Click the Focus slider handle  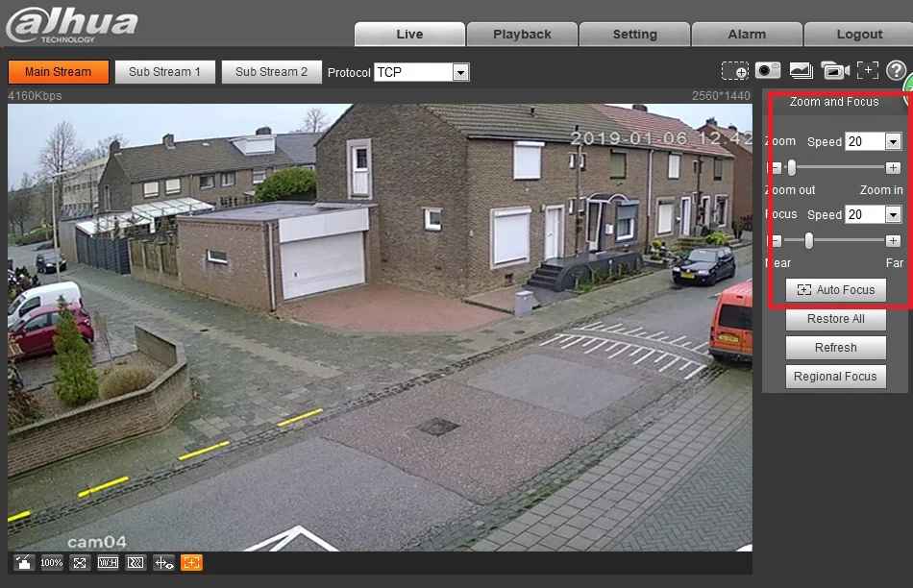point(809,240)
